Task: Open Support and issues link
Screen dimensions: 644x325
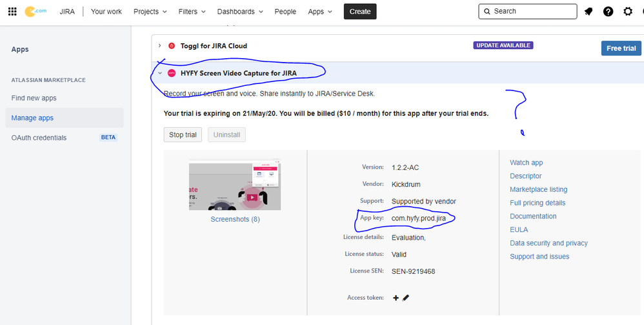Action: tap(539, 257)
